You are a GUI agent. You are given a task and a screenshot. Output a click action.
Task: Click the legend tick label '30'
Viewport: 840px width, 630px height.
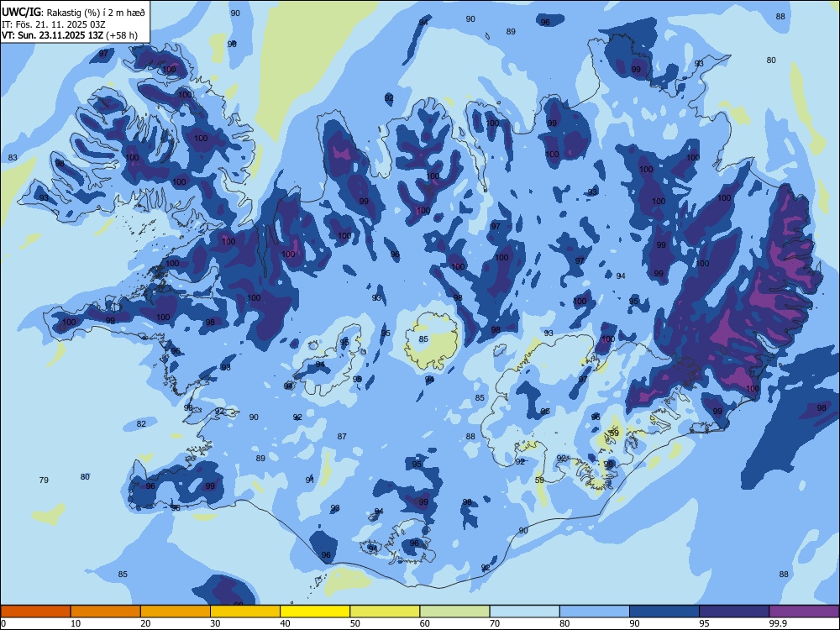click(215, 623)
